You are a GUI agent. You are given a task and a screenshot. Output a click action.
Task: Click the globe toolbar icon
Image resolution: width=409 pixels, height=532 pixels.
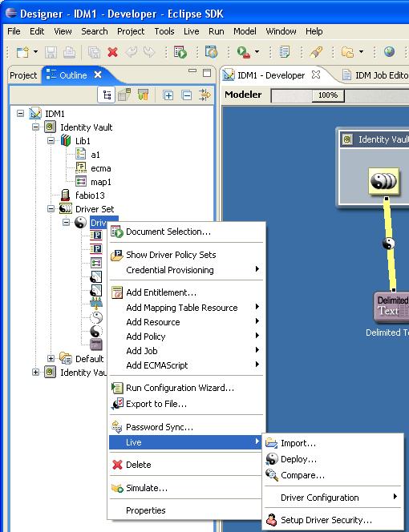389,52
